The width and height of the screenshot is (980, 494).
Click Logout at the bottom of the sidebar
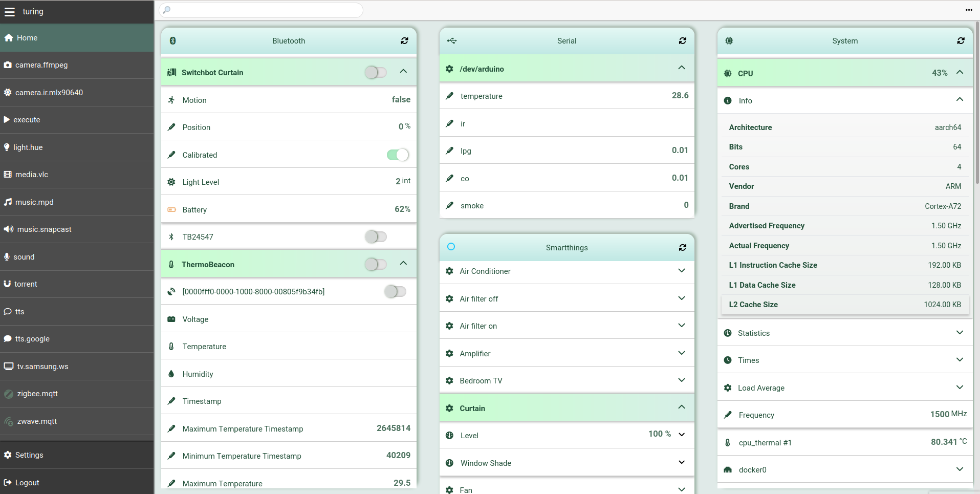point(27,482)
